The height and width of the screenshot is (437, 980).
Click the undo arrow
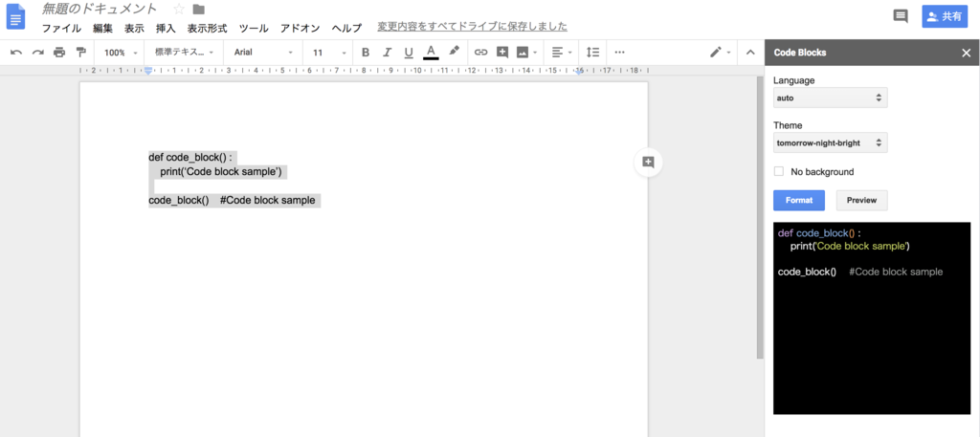[16, 53]
